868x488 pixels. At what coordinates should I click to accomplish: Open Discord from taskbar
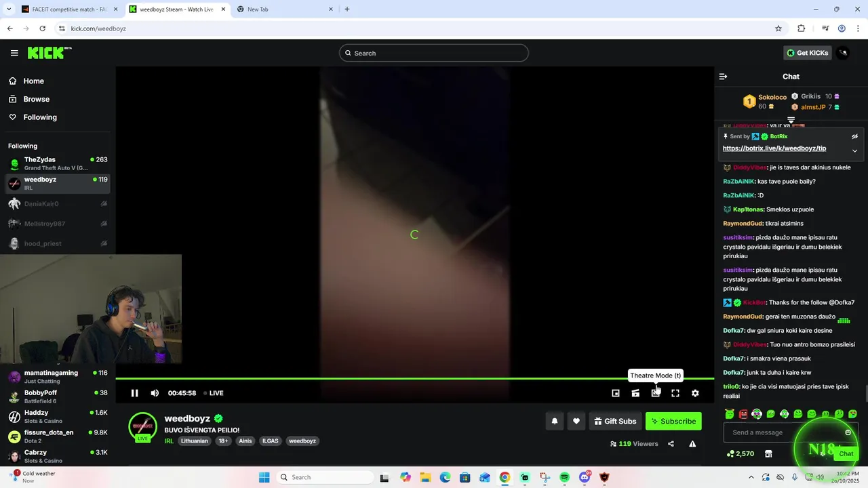(585, 477)
